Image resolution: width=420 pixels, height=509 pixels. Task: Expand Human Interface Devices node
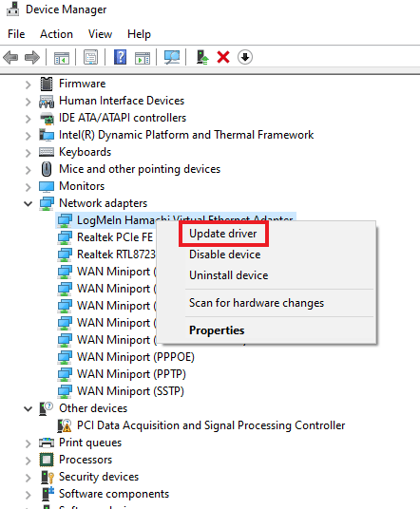pyautogui.click(x=29, y=102)
